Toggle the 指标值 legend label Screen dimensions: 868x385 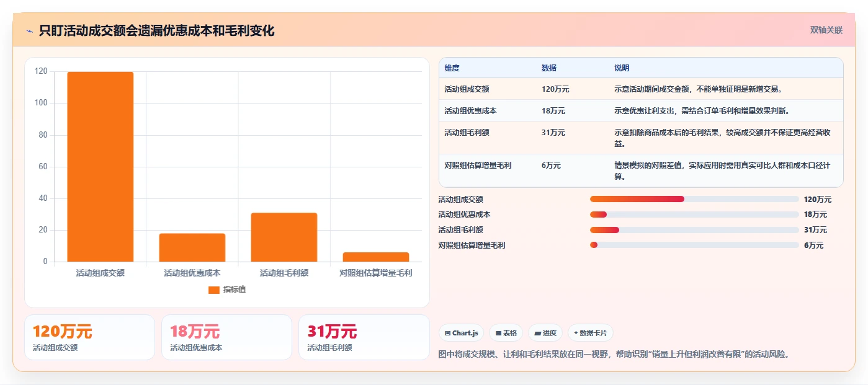point(235,290)
